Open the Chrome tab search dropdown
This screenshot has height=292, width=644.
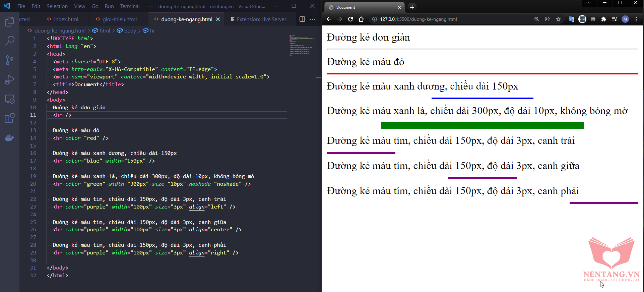[x=589, y=3]
